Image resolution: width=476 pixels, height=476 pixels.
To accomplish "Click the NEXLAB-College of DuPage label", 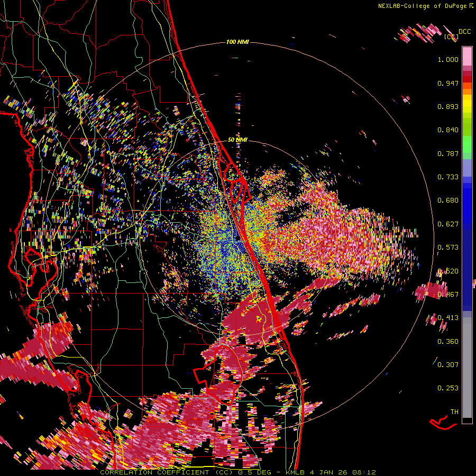I will [423, 6].
